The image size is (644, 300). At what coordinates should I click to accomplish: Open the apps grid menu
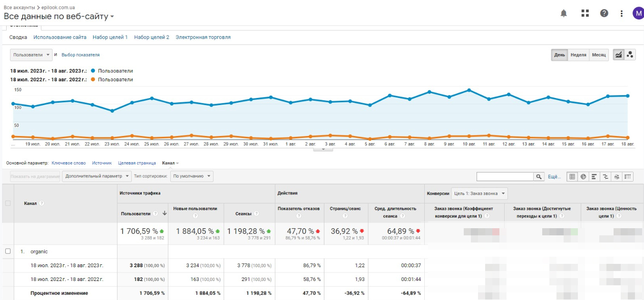(x=585, y=13)
